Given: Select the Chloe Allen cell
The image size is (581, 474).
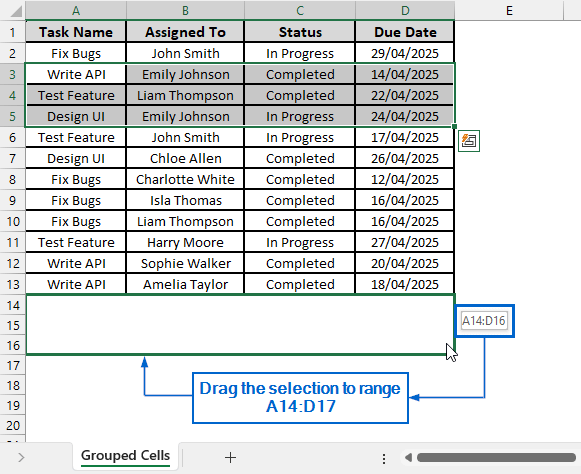Looking at the screenshot, I should [x=185, y=159].
